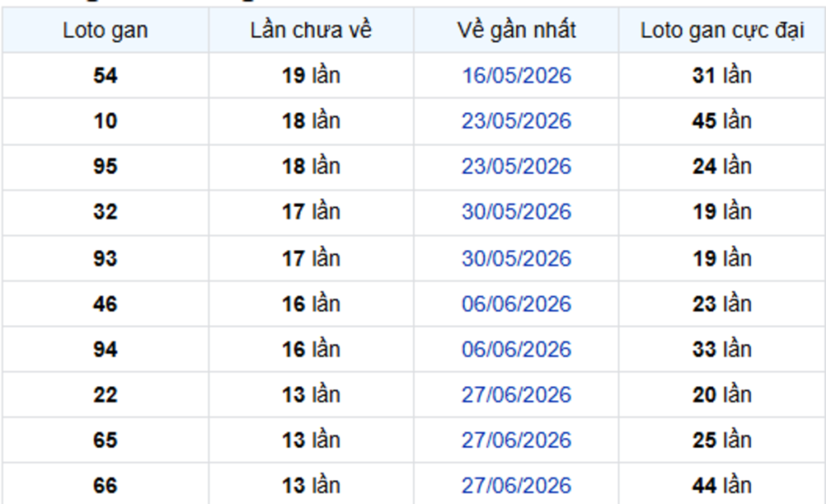Select loto number 65 cell
Viewport: 826px width, 504px height.
tap(106, 439)
